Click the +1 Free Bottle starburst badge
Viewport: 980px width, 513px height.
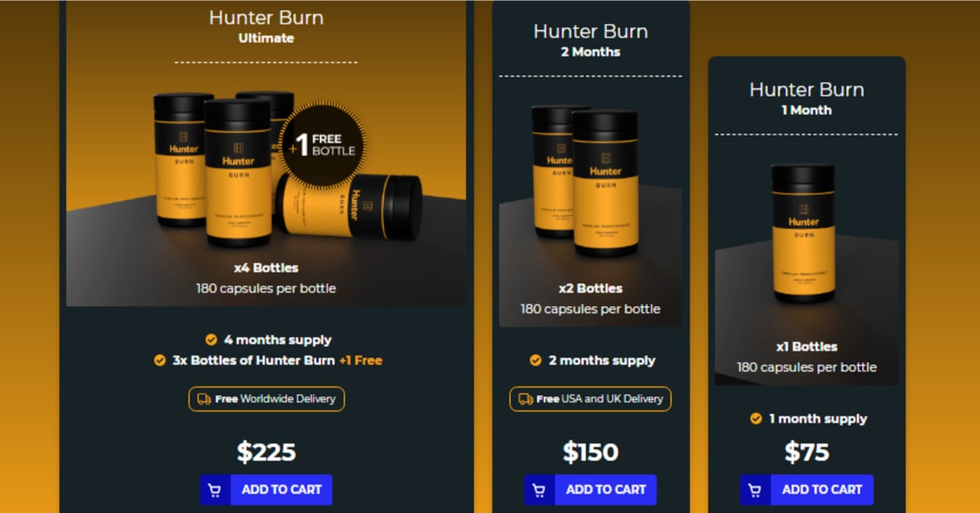[323, 146]
